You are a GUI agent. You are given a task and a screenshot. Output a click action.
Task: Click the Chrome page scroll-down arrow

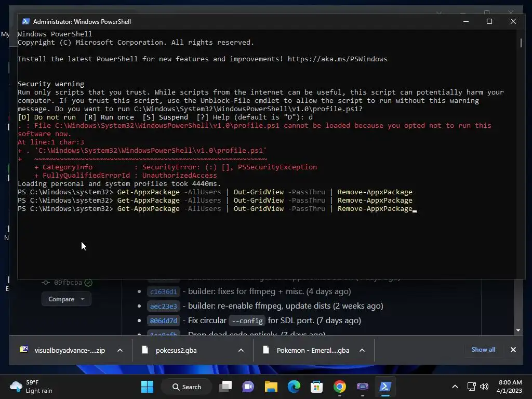pos(518,330)
